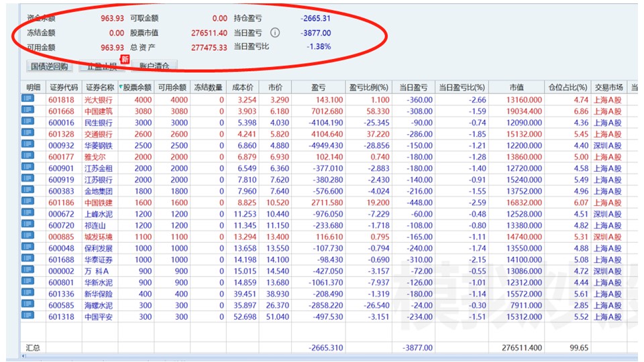Select stock code 600585

pyautogui.click(x=61, y=306)
